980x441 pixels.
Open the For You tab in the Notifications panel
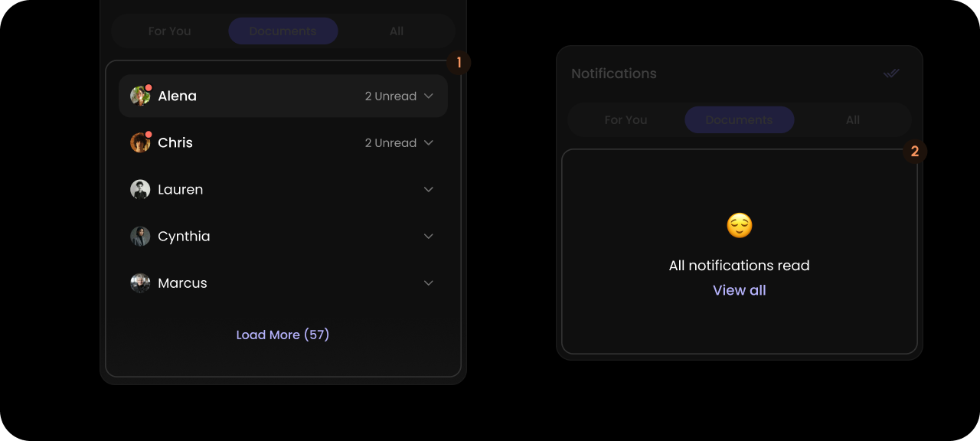(x=626, y=120)
